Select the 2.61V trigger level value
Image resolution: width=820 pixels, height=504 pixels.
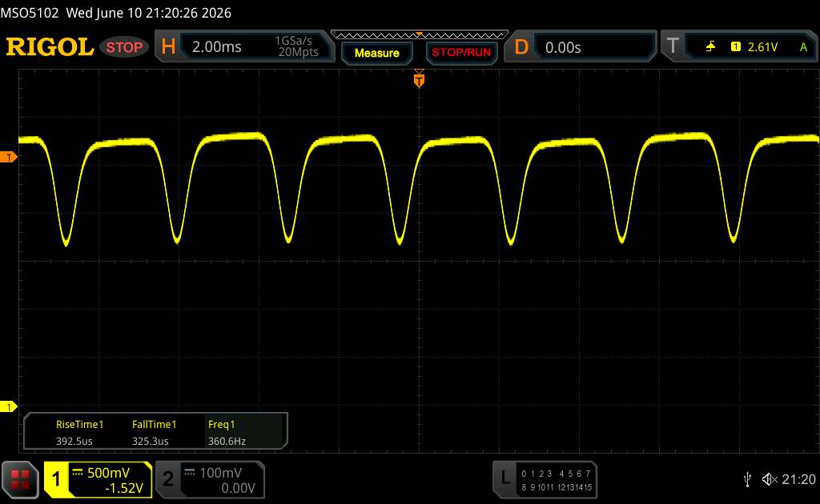click(x=762, y=47)
